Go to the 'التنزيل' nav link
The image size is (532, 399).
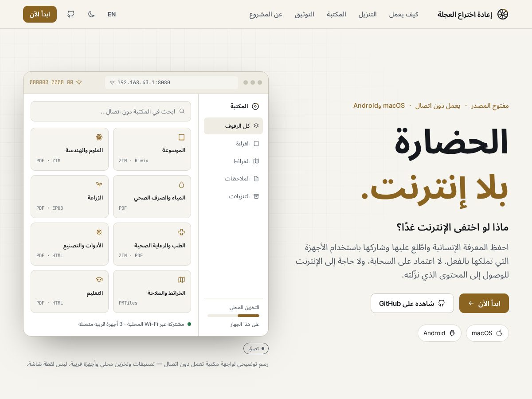click(368, 14)
